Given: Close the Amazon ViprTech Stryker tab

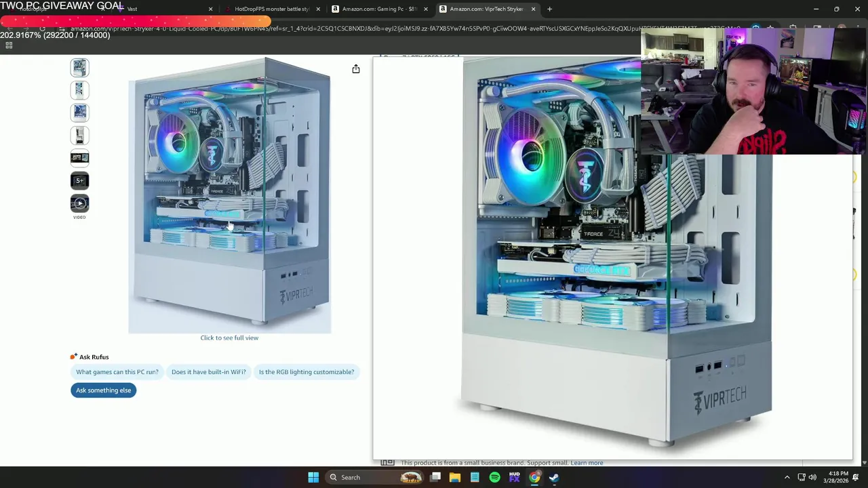Looking at the screenshot, I should point(533,9).
